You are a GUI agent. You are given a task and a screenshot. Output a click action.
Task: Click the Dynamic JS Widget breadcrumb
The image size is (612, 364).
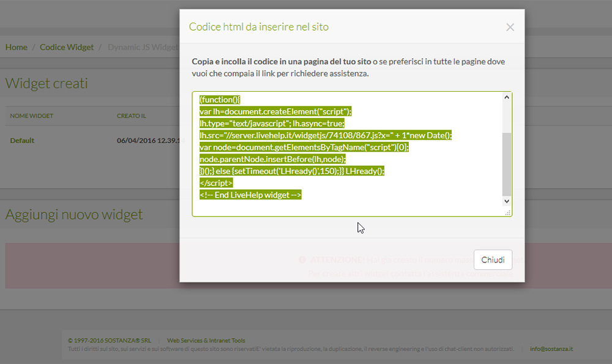pyautogui.click(x=143, y=47)
